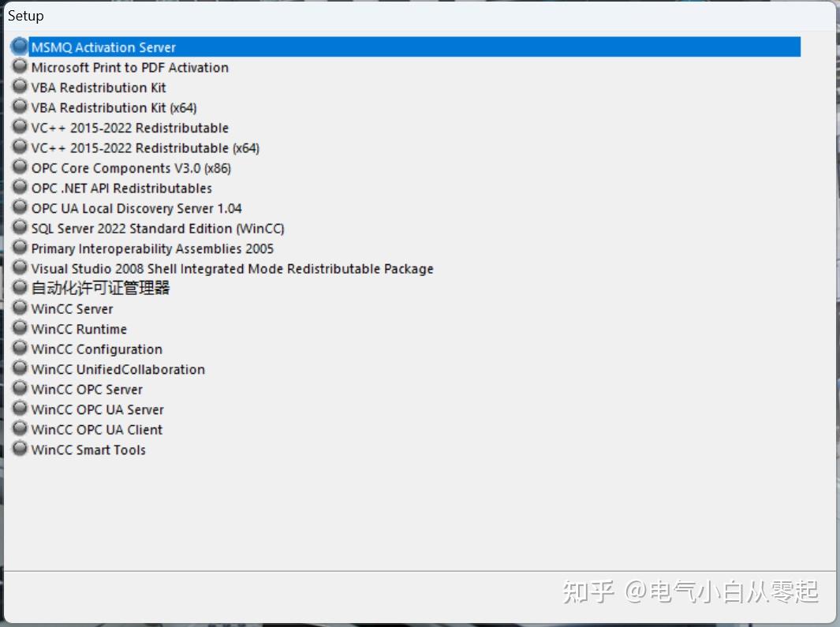
Task: Select Primary Interoperability Assemblies 2005
Action: coord(152,248)
